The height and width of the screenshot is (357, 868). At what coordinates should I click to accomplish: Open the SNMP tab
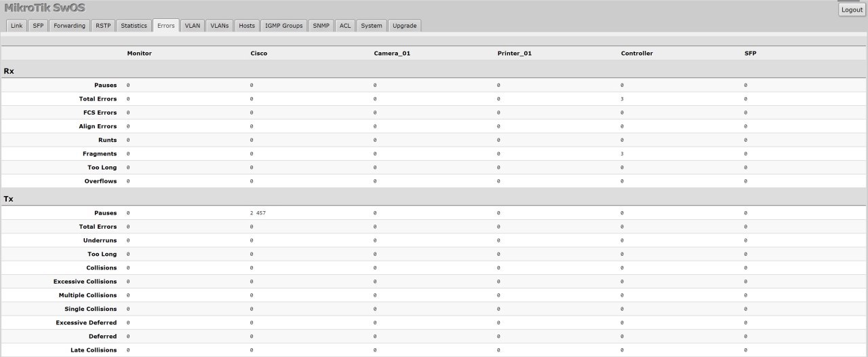[321, 26]
